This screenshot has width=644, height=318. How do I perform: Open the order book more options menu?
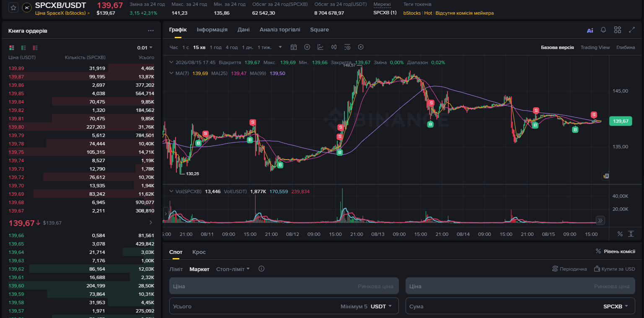click(151, 31)
